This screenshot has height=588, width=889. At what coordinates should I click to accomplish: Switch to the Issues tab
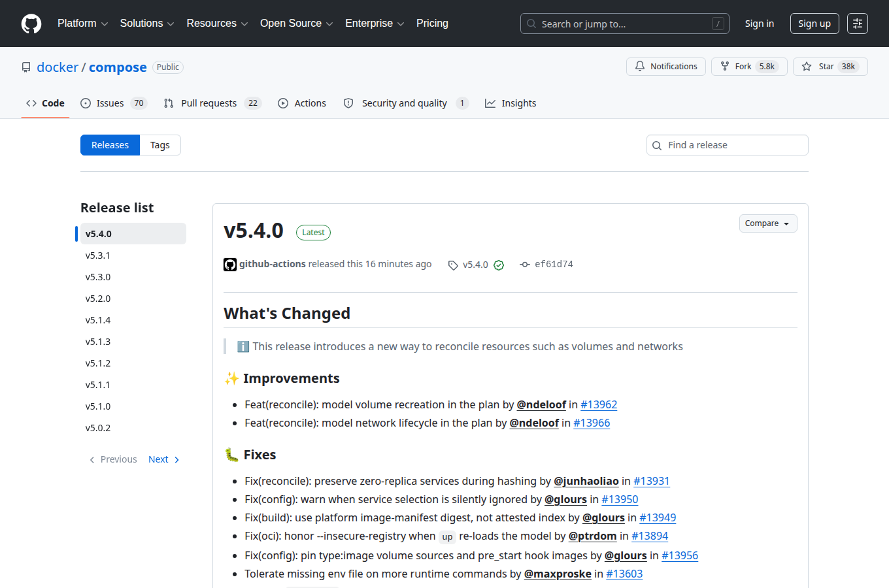click(x=114, y=103)
